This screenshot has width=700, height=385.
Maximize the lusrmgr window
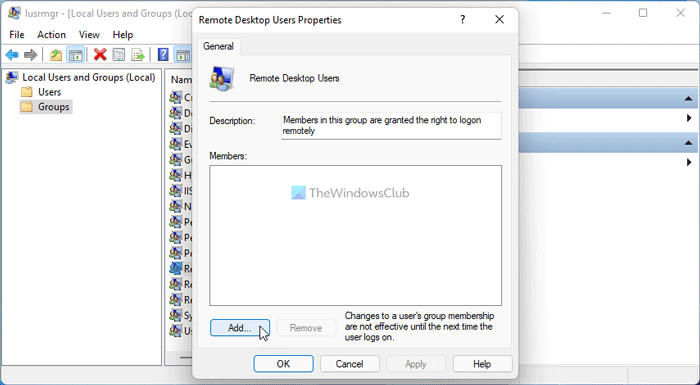[x=643, y=13]
